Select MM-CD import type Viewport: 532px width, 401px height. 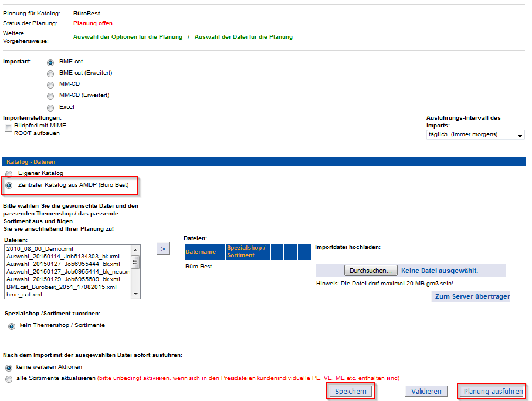[x=50, y=85]
